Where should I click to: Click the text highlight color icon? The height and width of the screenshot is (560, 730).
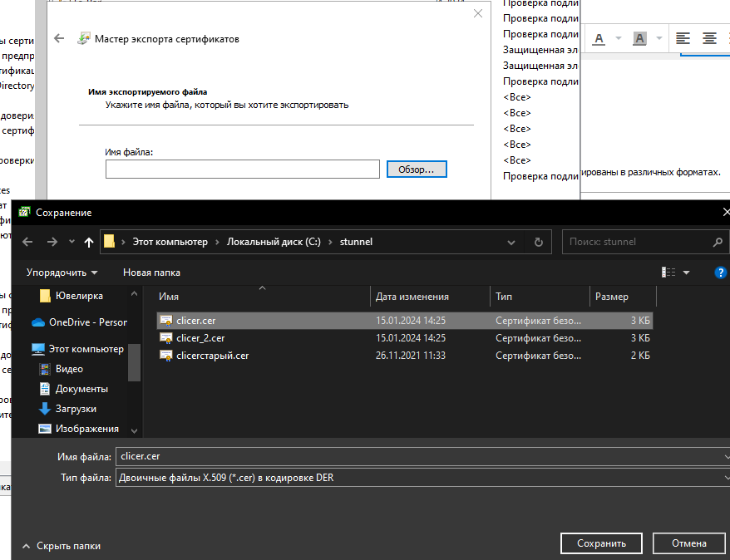click(639, 38)
